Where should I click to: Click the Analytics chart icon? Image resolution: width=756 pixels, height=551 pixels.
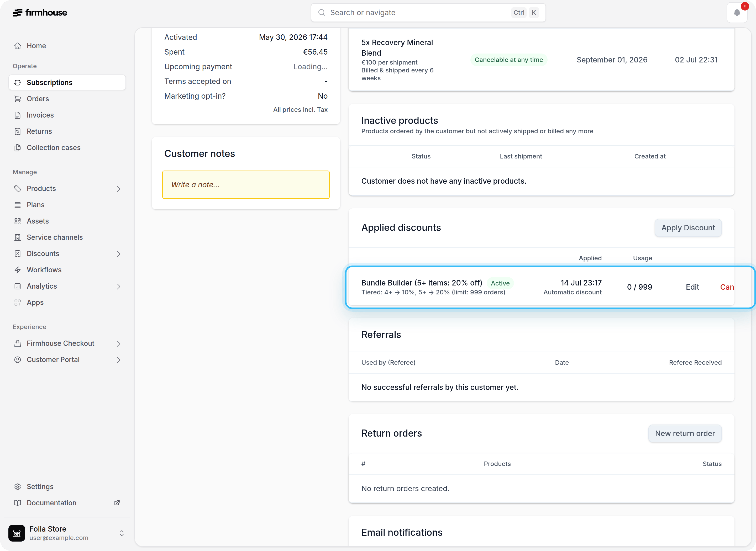tap(18, 286)
